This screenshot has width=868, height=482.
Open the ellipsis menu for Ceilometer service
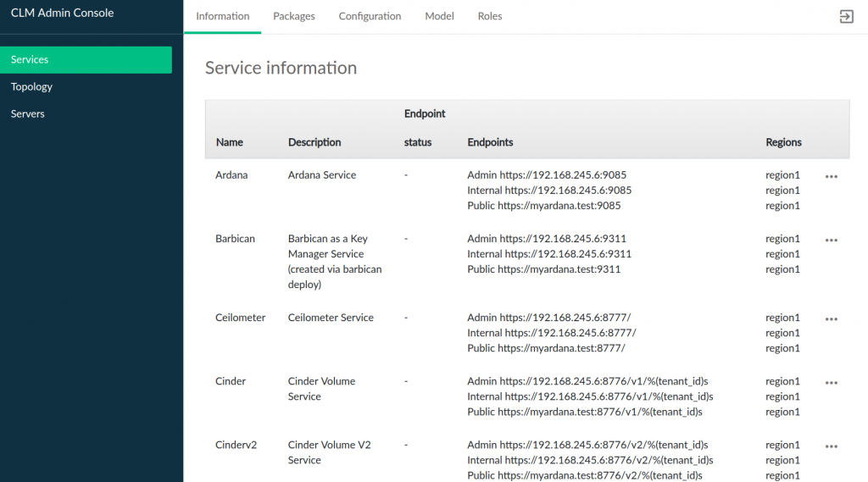pos(831,319)
